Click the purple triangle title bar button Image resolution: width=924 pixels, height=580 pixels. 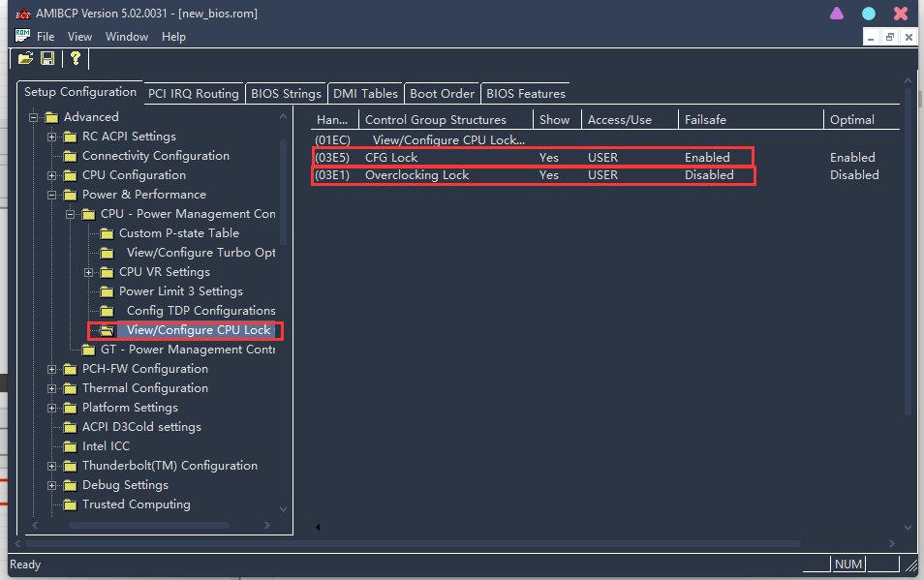837,14
